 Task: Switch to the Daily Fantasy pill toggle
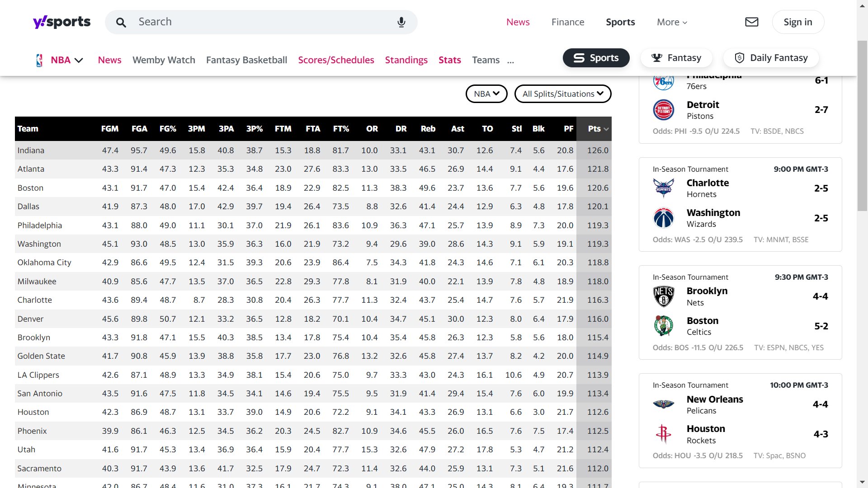point(771,58)
